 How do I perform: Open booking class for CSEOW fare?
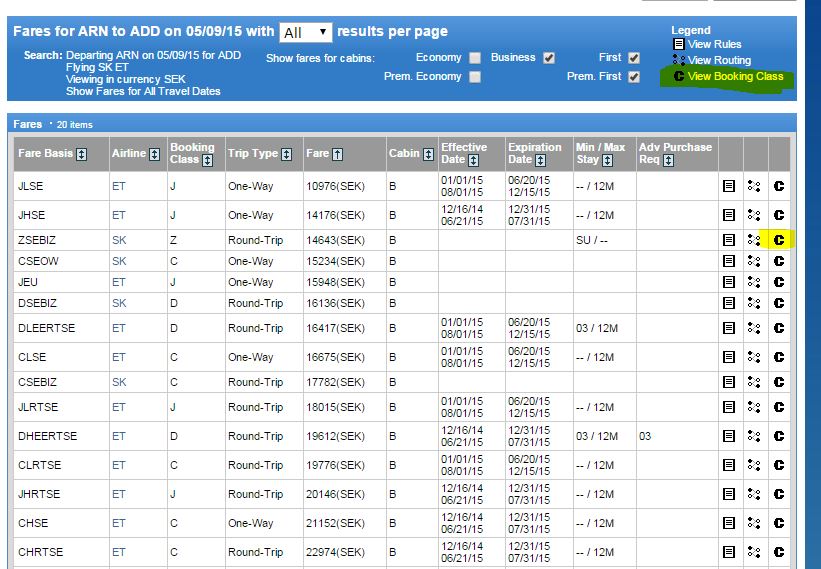pyautogui.click(x=778, y=261)
